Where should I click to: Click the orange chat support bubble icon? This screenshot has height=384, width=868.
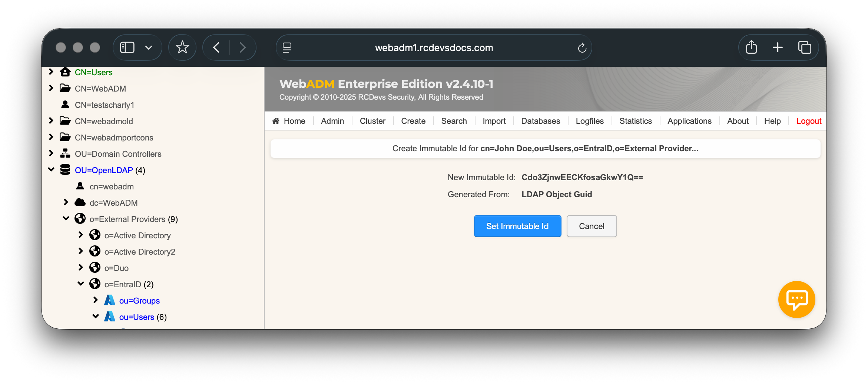pyautogui.click(x=796, y=299)
